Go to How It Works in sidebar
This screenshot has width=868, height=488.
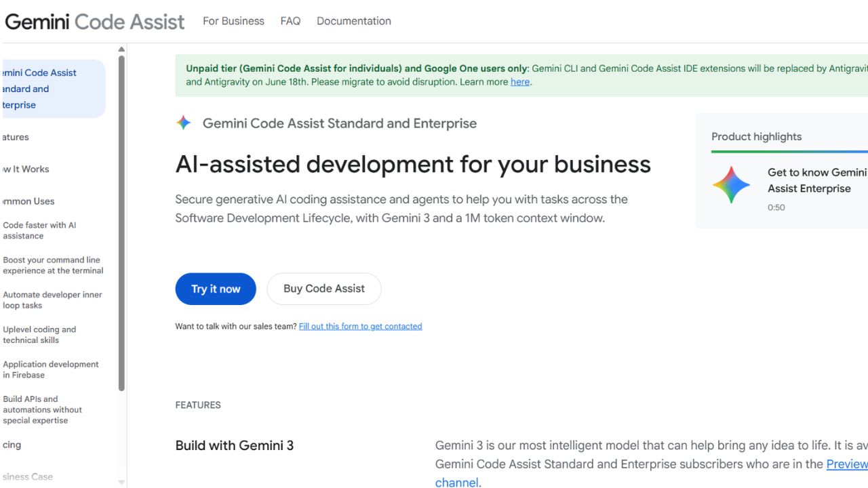tap(25, 169)
